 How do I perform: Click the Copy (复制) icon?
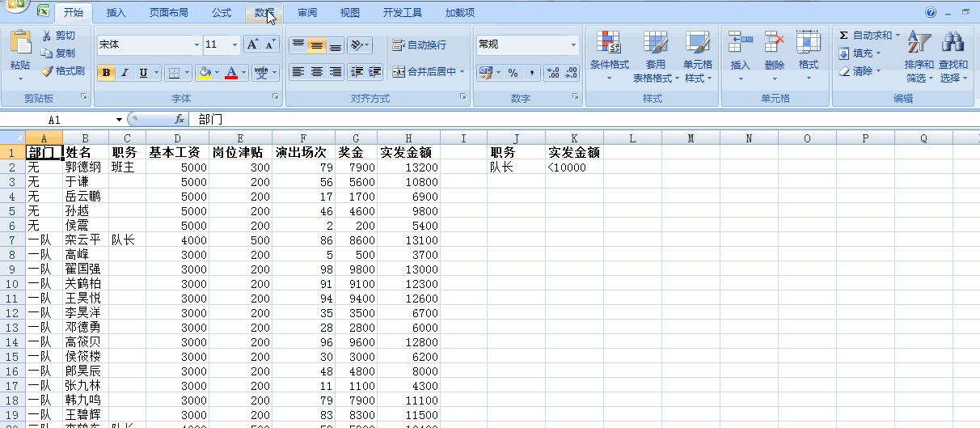[47, 53]
